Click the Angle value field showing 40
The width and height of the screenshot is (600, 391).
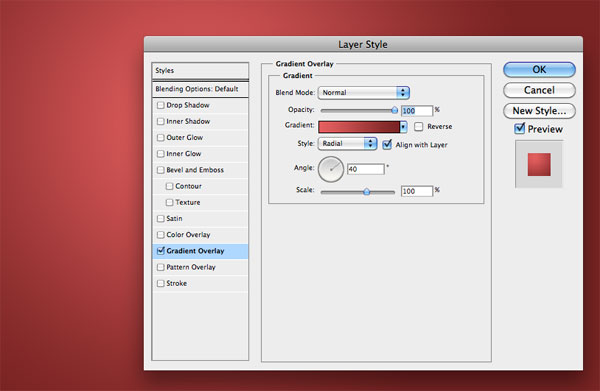pyautogui.click(x=365, y=169)
